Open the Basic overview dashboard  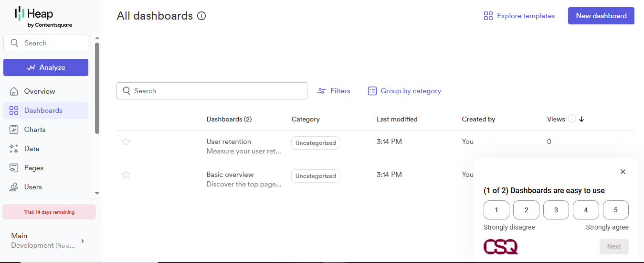click(230, 175)
